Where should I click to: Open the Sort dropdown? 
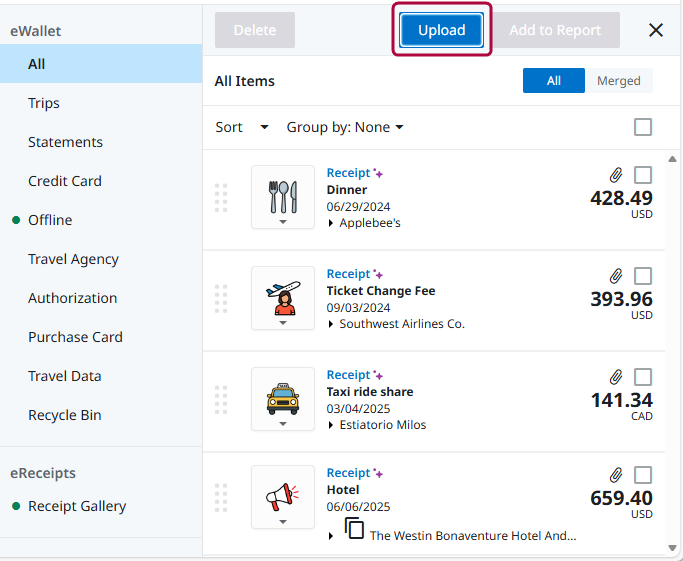coord(242,127)
